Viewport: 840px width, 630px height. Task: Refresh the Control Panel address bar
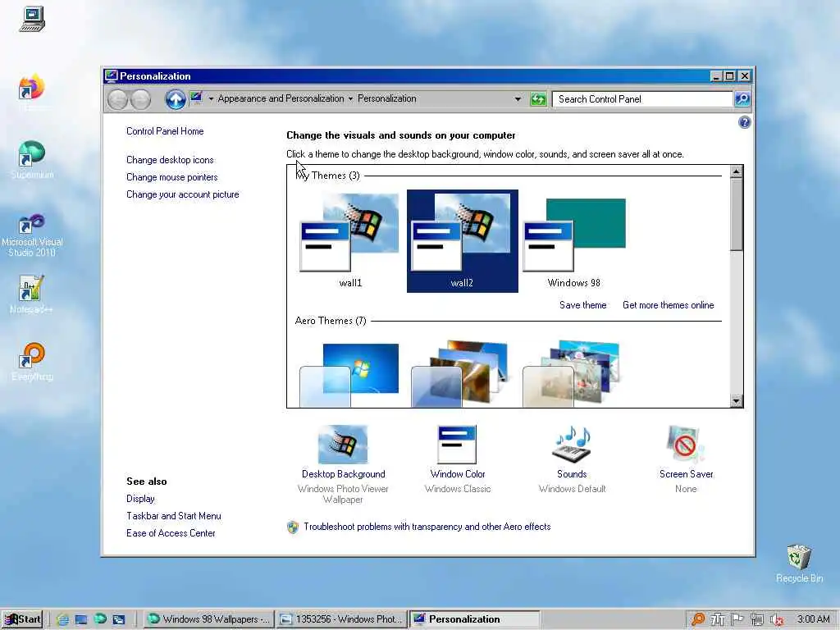(x=538, y=99)
